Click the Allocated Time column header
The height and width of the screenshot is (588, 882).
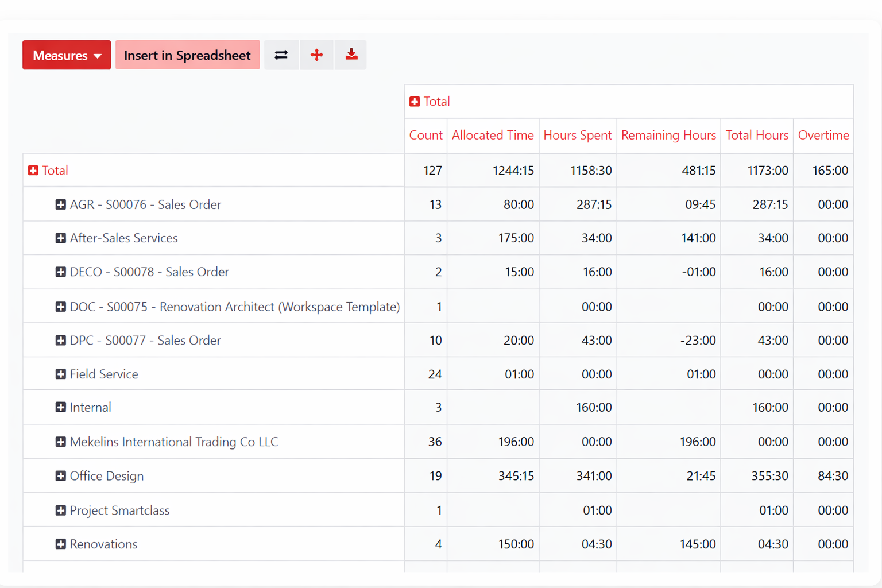(492, 136)
